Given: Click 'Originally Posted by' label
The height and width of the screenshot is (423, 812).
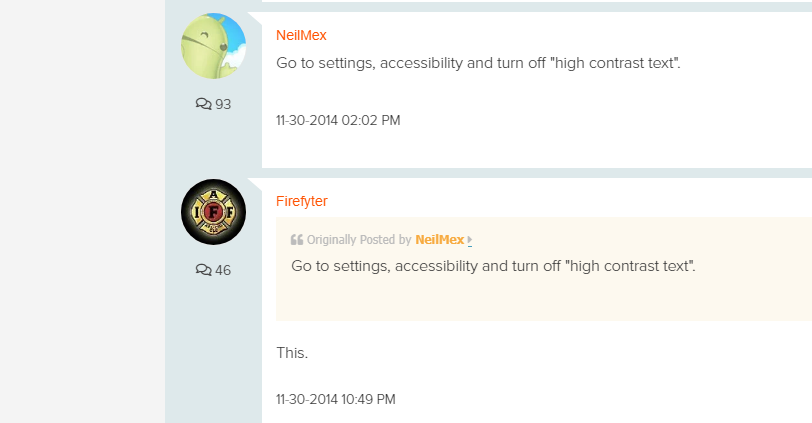Looking at the screenshot, I should [359, 240].
